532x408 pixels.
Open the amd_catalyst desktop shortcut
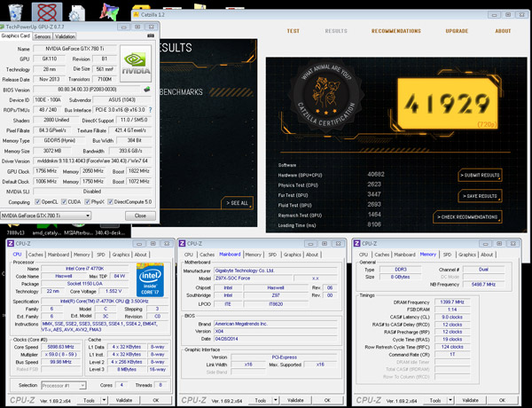(x=46, y=229)
